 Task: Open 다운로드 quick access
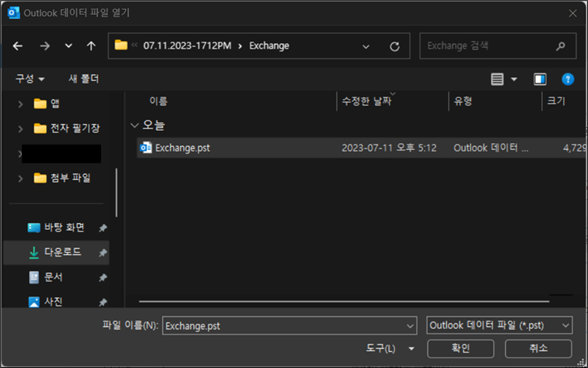56,252
